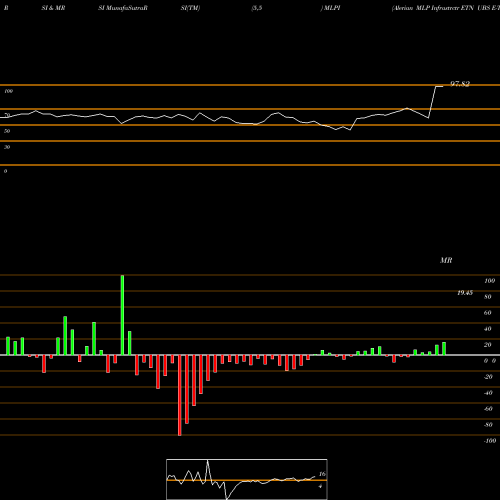Click the ') MLPI' ticker label
Screen dimensions: 500x500
330,8
